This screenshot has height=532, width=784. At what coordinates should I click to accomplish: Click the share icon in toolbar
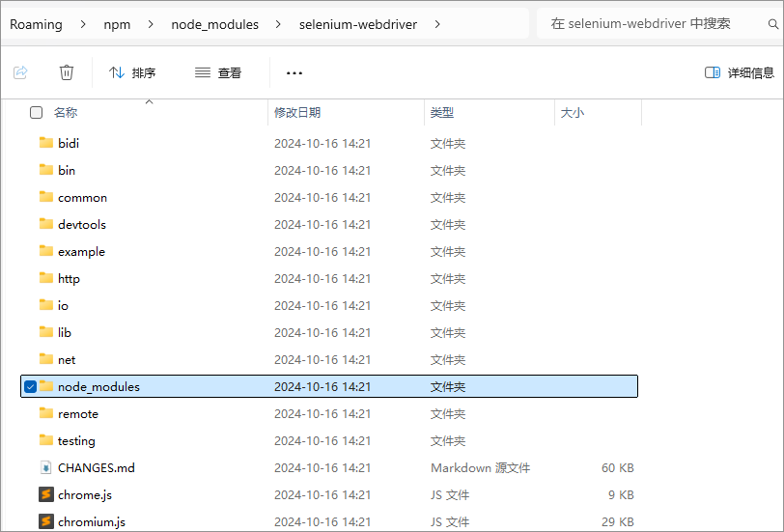tap(20, 72)
